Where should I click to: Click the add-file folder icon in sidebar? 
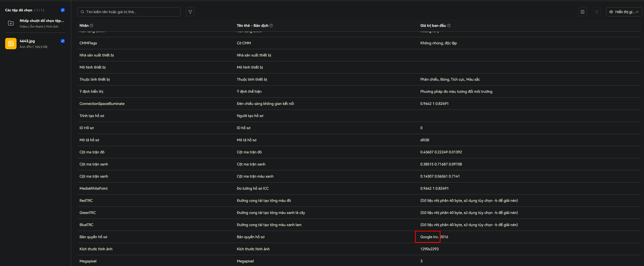coord(11,23)
